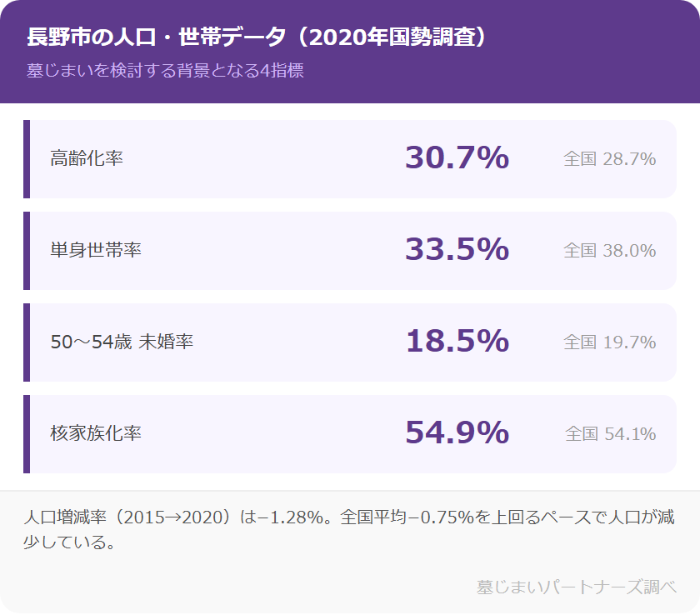This screenshot has width=700, height=615.
Task: Select the 高齢化率 label
Action: coord(87,158)
